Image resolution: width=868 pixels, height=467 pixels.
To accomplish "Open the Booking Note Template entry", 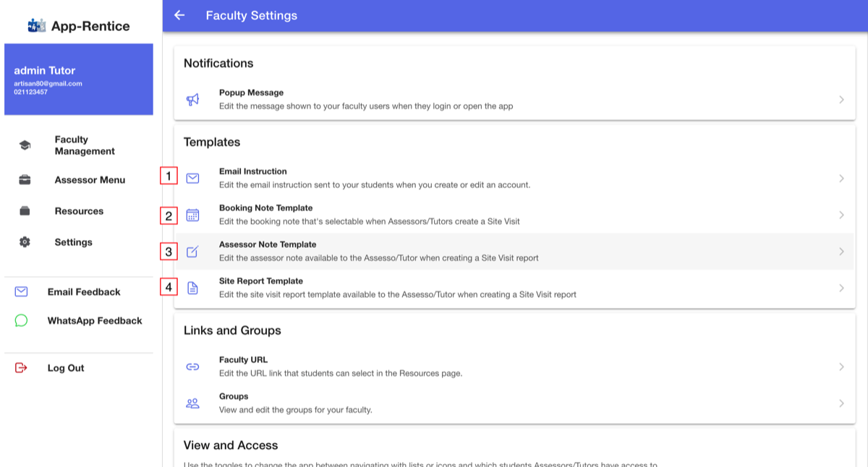I will point(514,215).
